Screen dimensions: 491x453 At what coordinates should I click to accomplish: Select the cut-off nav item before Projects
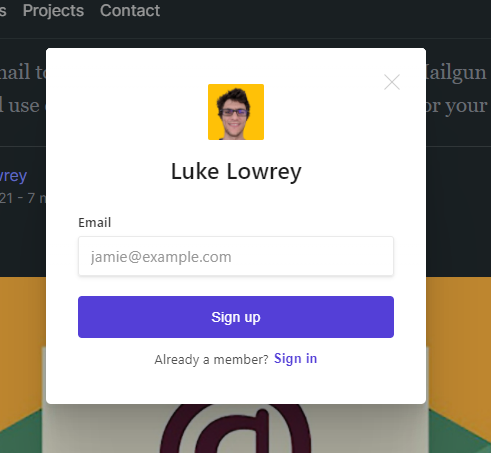pos(3,11)
